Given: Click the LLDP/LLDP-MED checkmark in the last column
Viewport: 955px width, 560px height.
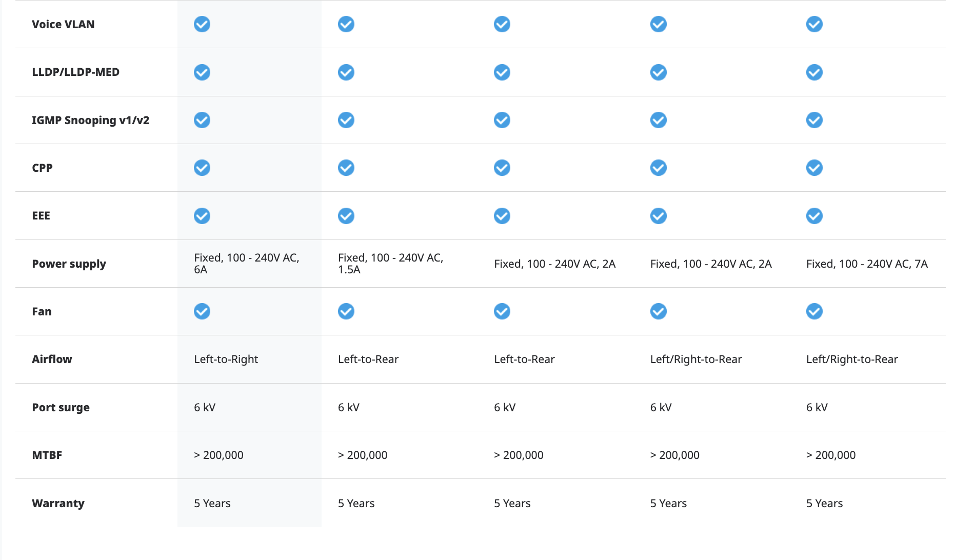Looking at the screenshot, I should pos(814,72).
